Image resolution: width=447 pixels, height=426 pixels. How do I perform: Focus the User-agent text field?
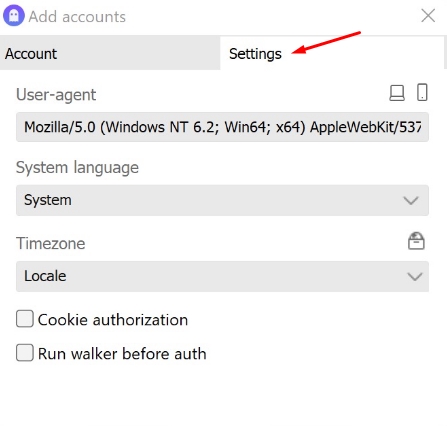pos(222,127)
